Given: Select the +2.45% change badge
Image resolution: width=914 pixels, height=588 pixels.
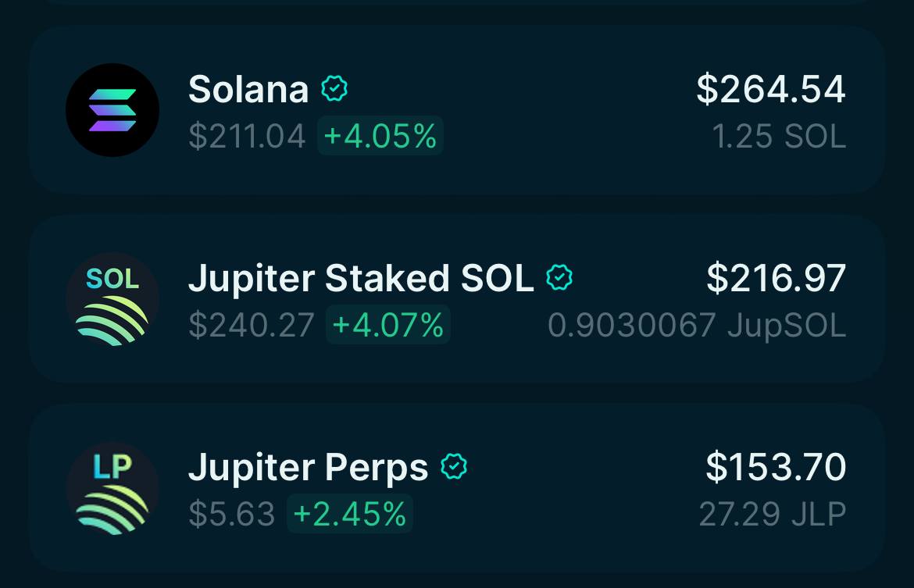Looking at the screenshot, I should 350,514.
